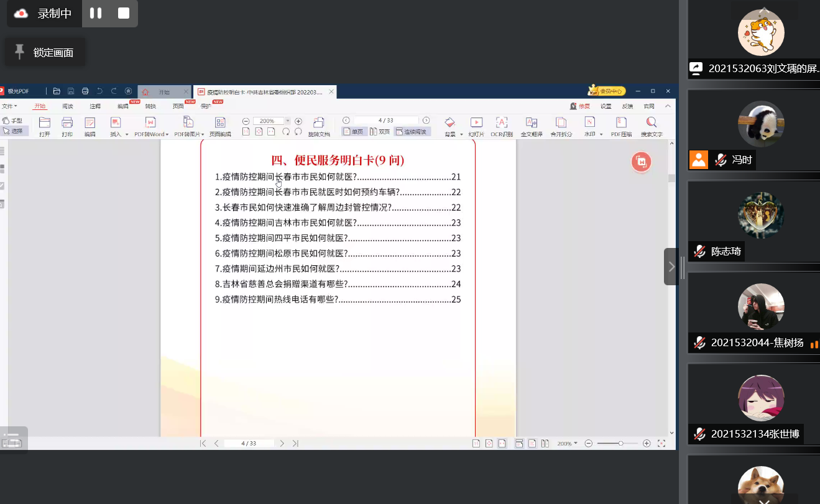Open the 200% zoom level dropdown in the toolbar
The width and height of the screenshot is (820, 504).
point(288,121)
